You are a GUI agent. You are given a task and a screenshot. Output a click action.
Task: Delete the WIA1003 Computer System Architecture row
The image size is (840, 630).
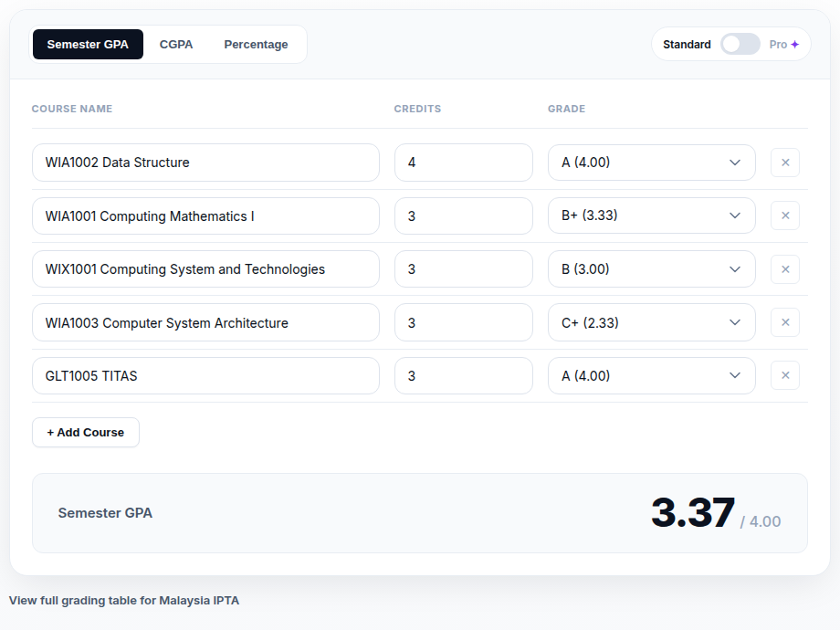[x=785, y=322]
